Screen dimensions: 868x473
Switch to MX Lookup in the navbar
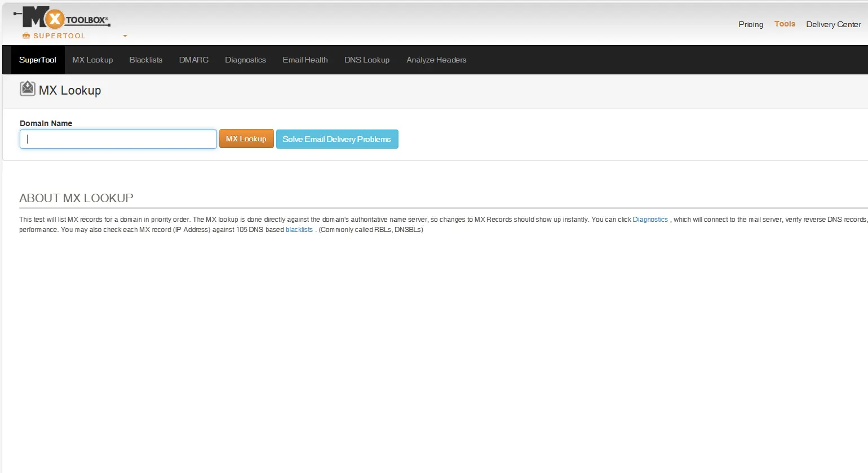pos(92,60)
